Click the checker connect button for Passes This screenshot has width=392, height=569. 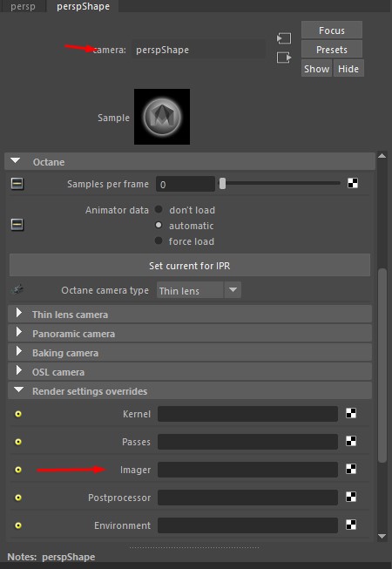click(351, 441)
